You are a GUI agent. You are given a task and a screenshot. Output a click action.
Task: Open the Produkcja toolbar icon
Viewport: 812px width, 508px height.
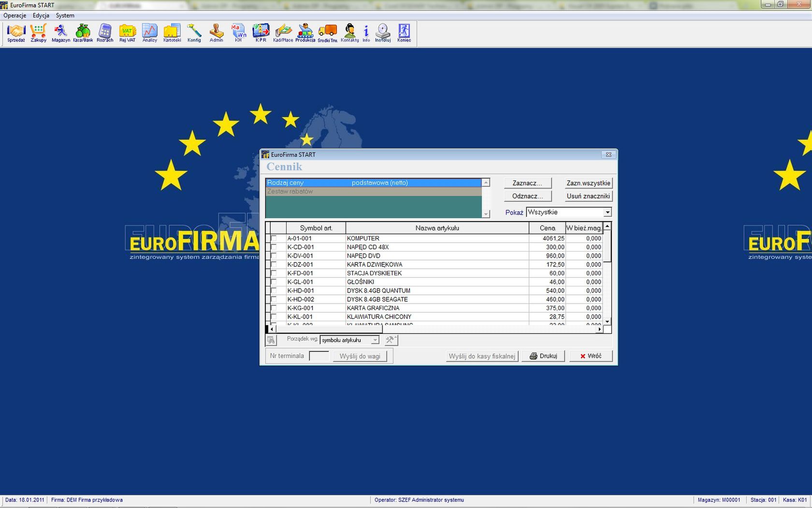[305, 33]
